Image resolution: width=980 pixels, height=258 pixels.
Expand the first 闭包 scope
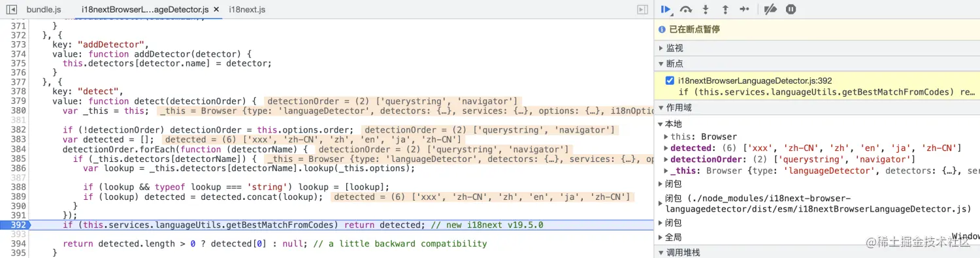(660, 184)
